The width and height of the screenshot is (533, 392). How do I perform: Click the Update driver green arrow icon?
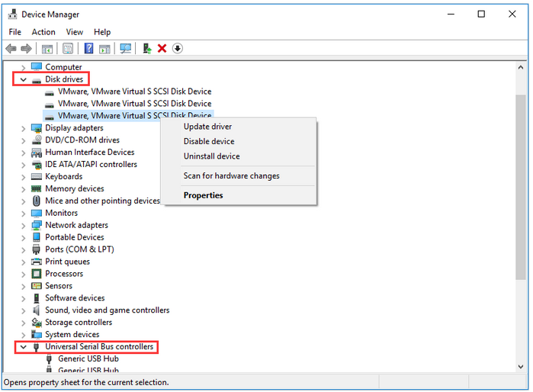tap(147, 48)
